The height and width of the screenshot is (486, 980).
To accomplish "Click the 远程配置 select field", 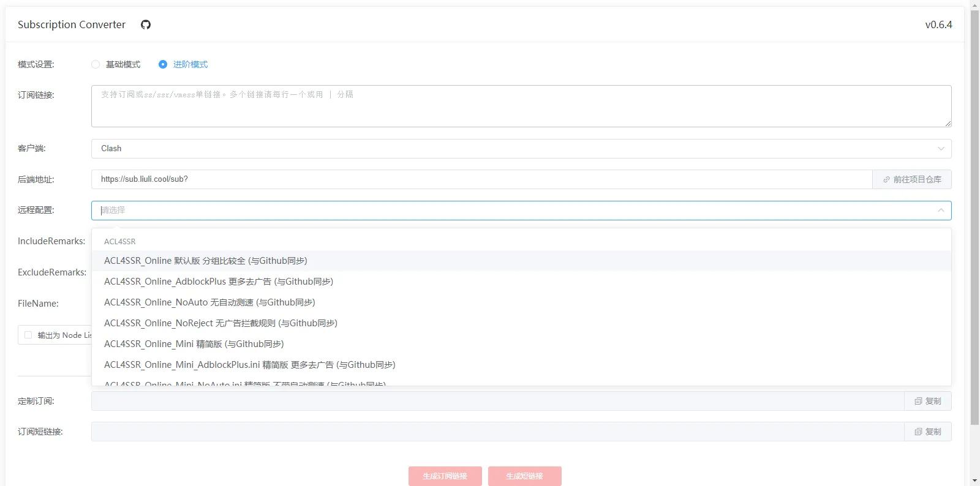I will (521, 211).
